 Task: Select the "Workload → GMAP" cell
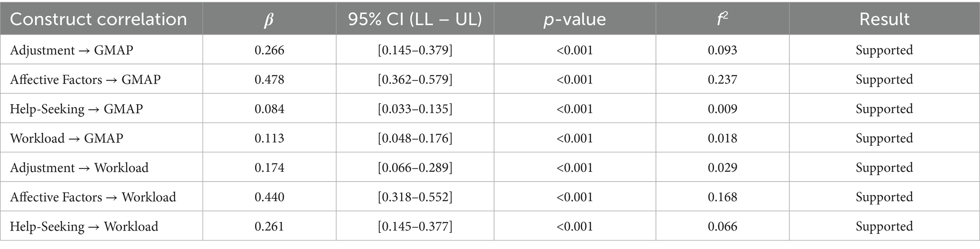point(67,138)
